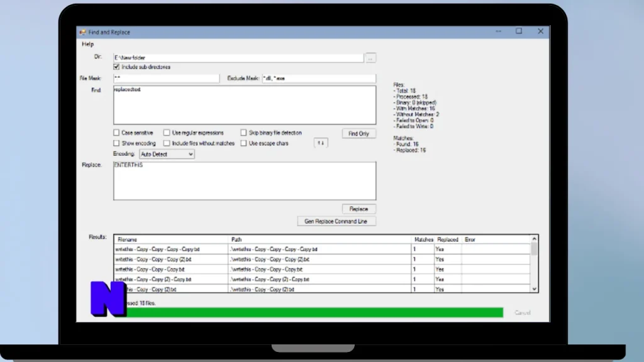
Task: Uncheck Include sub directories
Action: pyautogui.click(x=116, y=67)
